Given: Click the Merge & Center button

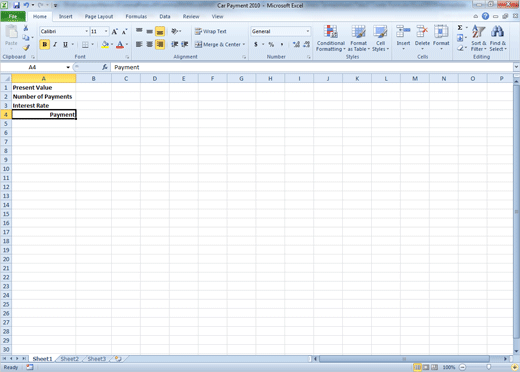Looking at the screenshot, I should coord(220,44).
